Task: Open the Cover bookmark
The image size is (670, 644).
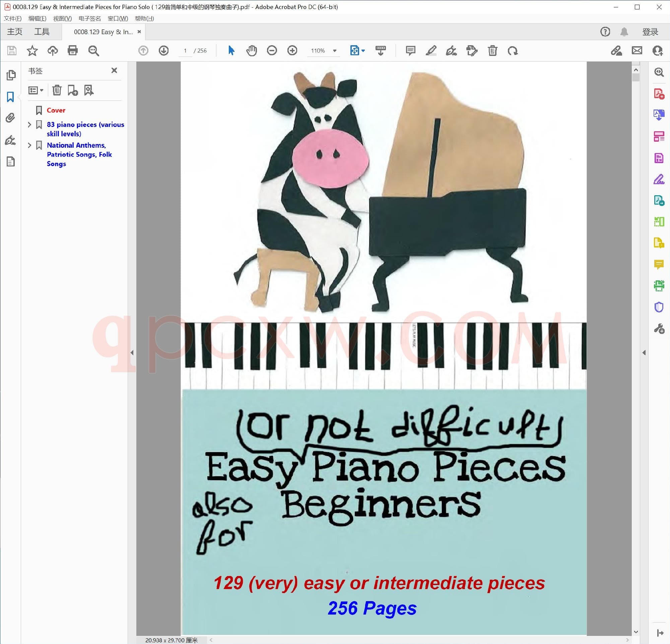Action: point(56,111)
